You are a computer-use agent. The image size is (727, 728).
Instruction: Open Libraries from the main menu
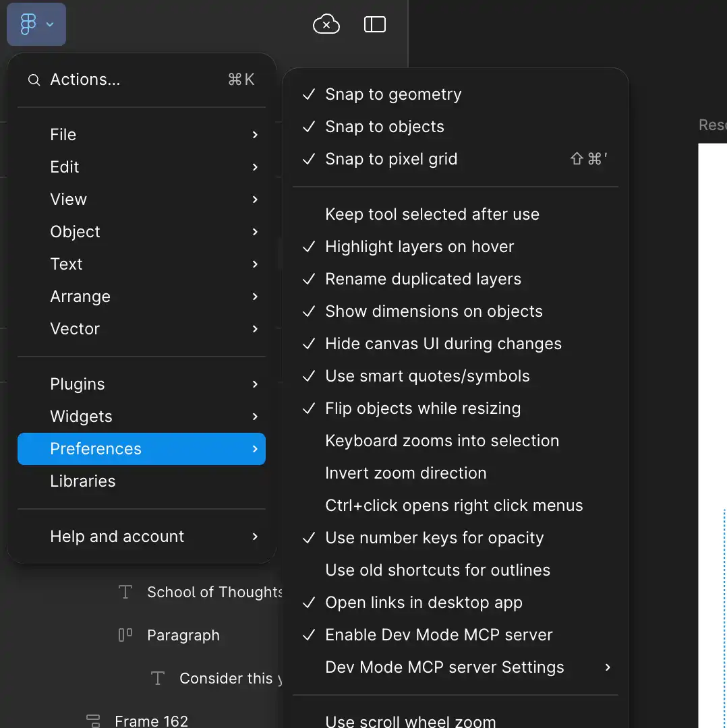point(142,481)
